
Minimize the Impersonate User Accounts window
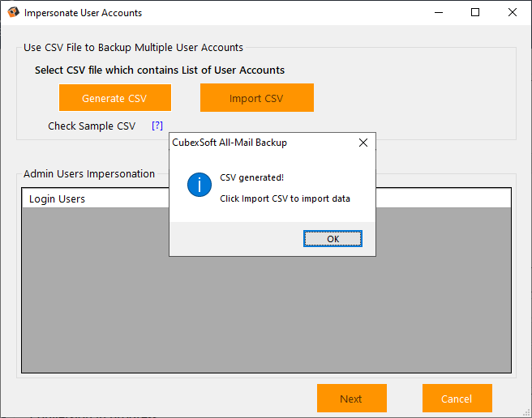[x=439, y=12]
